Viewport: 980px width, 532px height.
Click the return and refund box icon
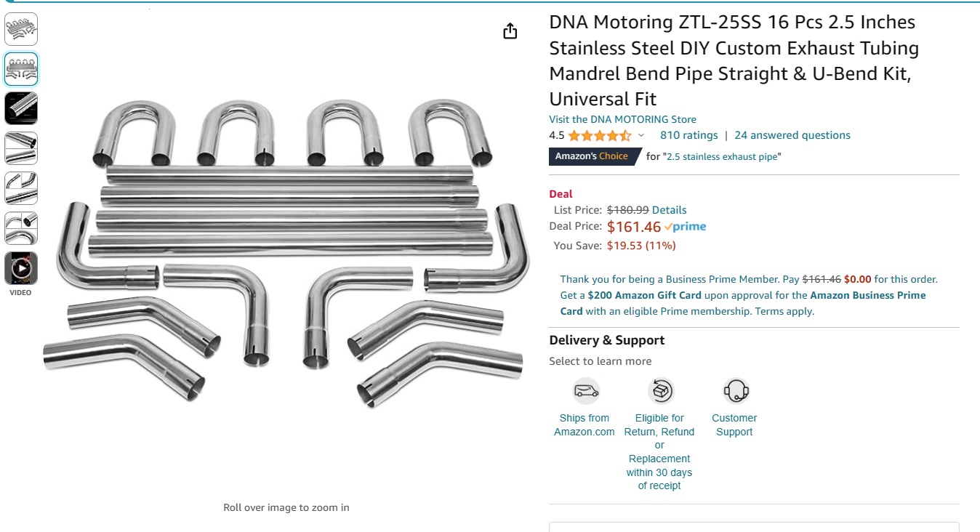(661, 391)
